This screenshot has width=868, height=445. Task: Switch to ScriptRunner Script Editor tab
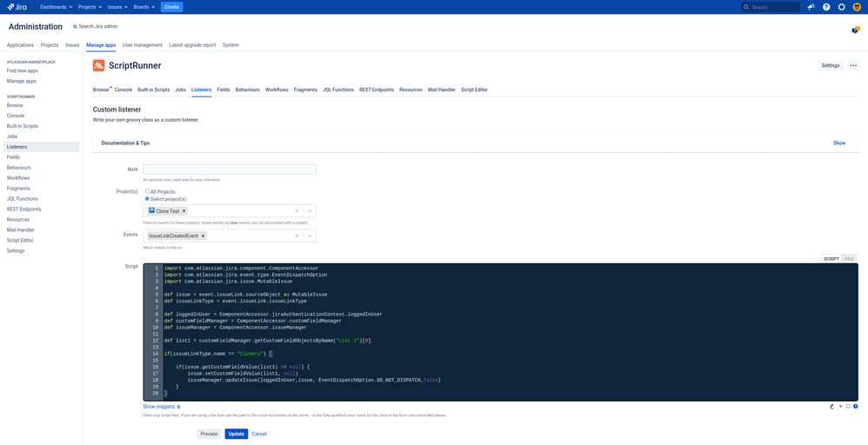click(x=474, y=90)
